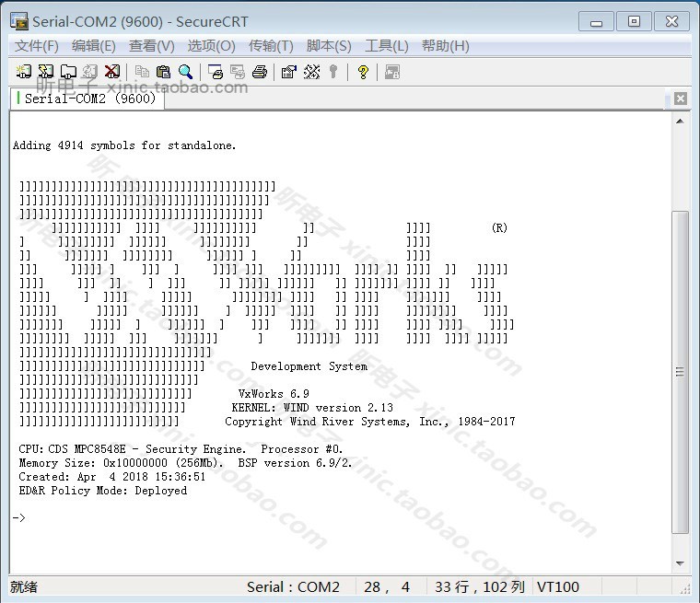Minimize the SecureCRT window
The height and width of the screenshot is (603, 700).
pos(596,21)
